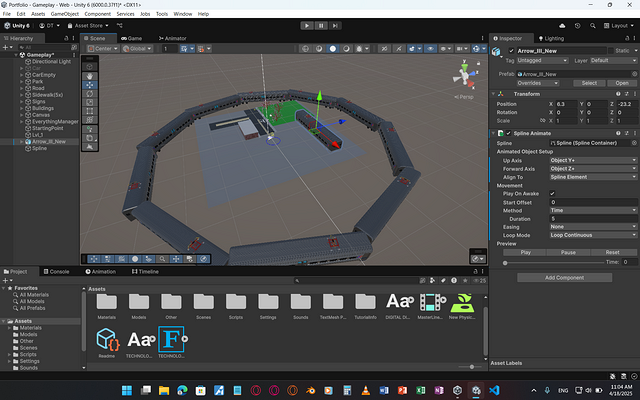Select the Scale tool in Scene toolbar
Screen dimensions: 640x400
pos(90,102)
